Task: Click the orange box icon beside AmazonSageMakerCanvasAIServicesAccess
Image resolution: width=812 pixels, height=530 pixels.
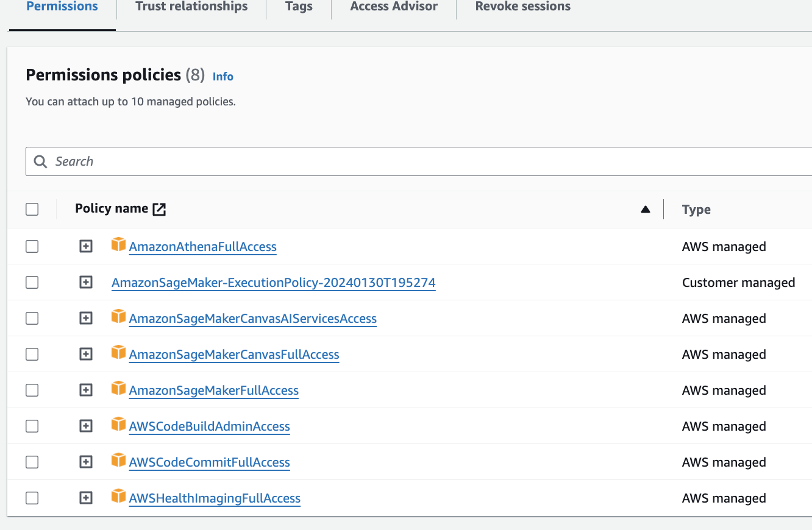Action: (x=118, y=317)
